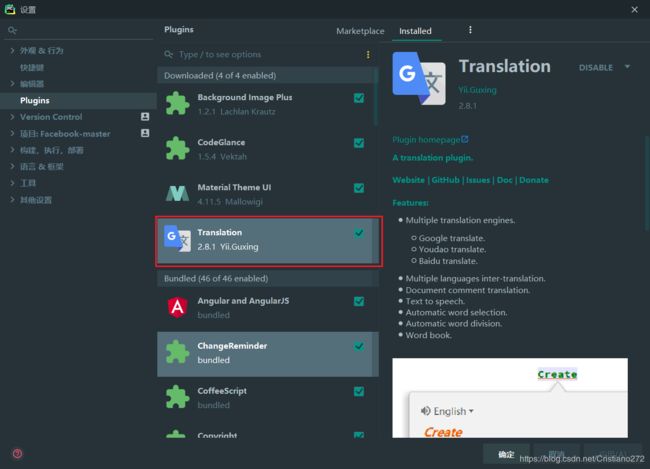Expand the 语言 & 框架 node
The image size is (650, 469).
(x=12, y=166)
